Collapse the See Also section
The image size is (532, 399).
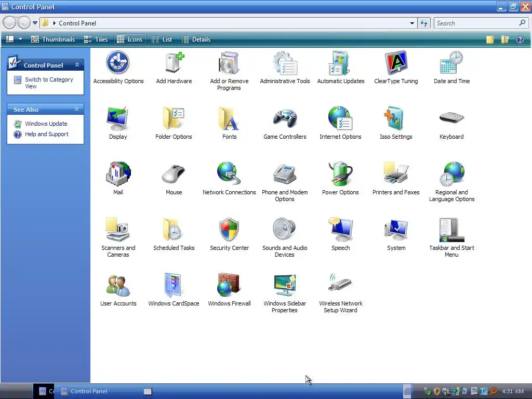(77, 109)
